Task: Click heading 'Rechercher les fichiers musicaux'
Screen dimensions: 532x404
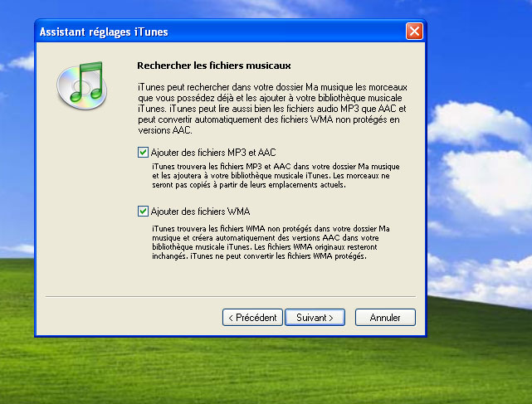Action: tap(214, 66)
